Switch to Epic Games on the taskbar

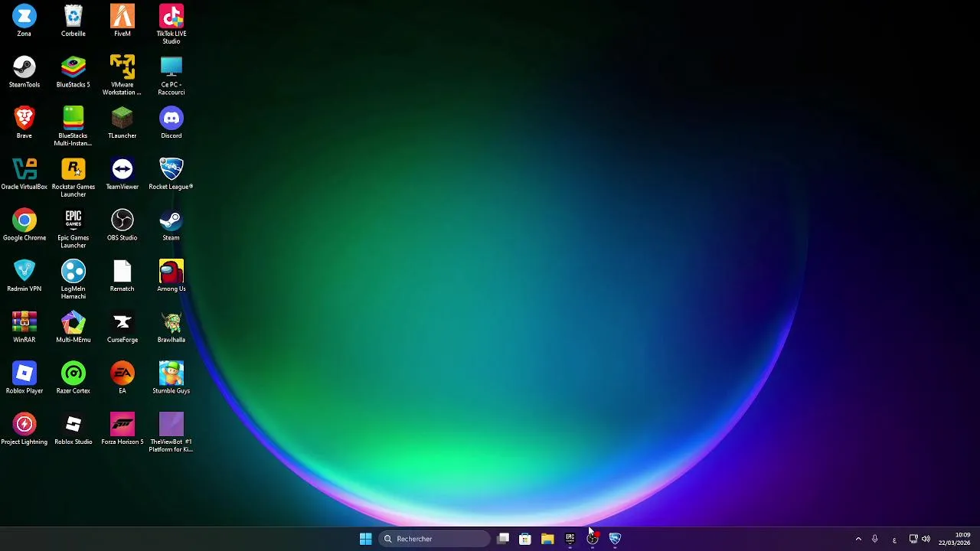pyautogui.click(x=570, y=539)
